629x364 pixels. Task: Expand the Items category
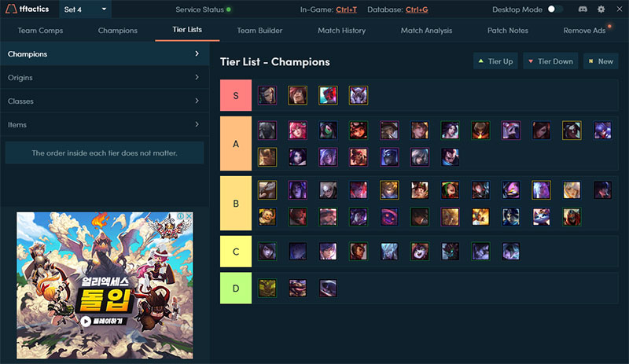coord(105,125)
